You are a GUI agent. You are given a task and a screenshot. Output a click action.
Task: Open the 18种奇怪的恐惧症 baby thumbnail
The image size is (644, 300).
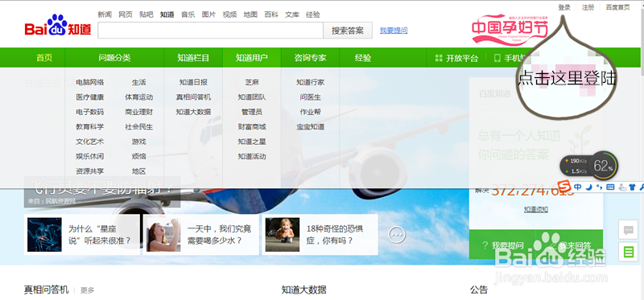283,234
